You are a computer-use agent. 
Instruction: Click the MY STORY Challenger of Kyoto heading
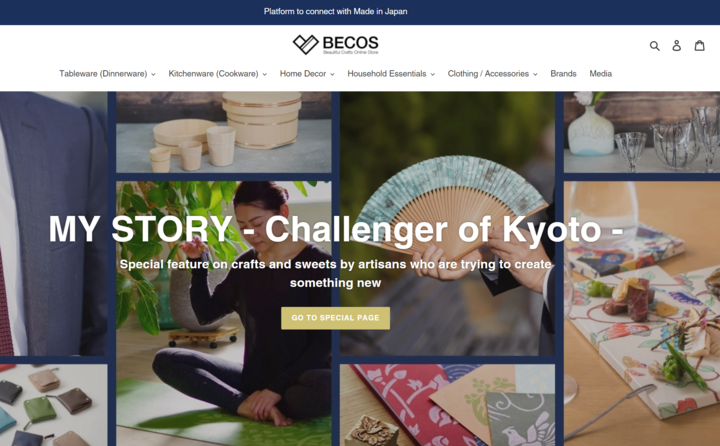pos(336,229)
